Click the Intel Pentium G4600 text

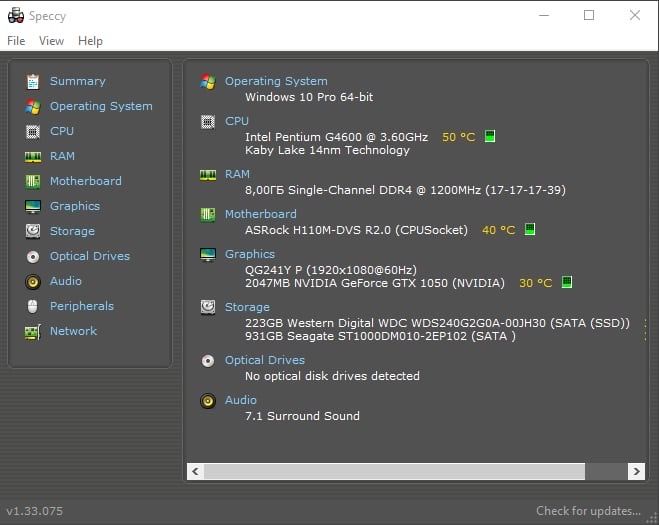[x=337, y=137]
